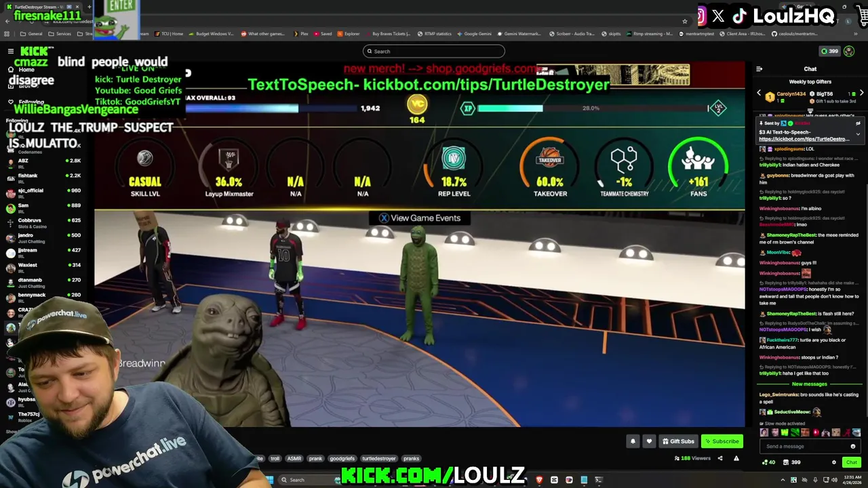Collapse the chat panel with arrow icon
The image size is (868, 488).
point(759,69)
